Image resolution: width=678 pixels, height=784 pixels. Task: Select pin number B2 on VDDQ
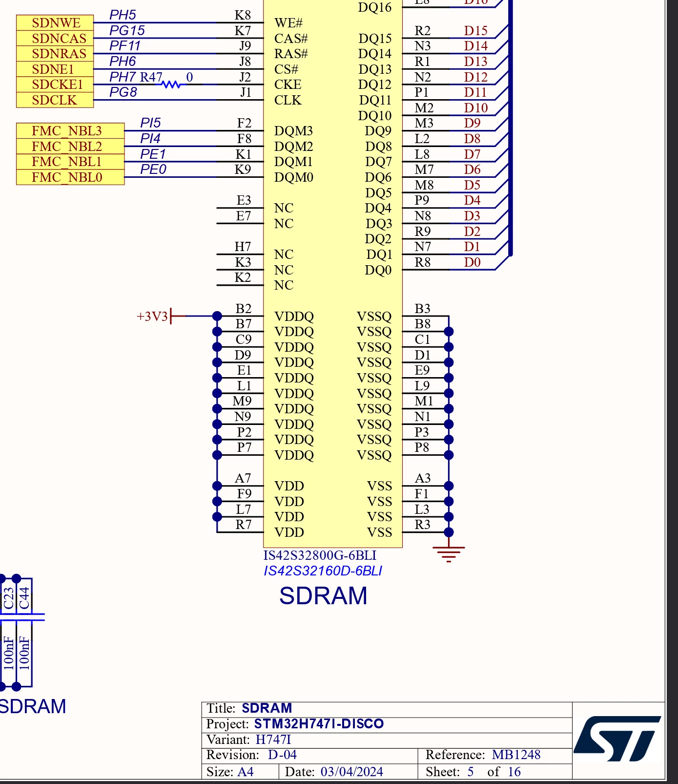tap(244, 309)
